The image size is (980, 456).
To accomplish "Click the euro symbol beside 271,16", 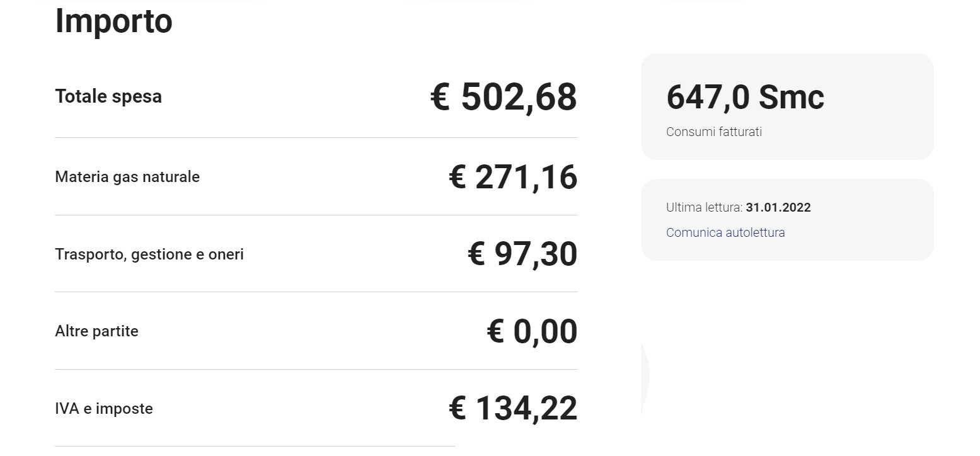I will click(458, 177).
